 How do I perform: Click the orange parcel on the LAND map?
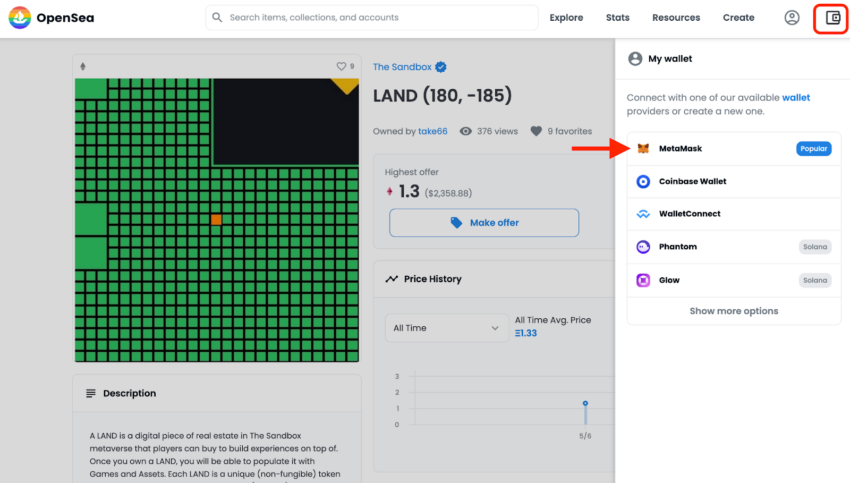(x=216, y=220)
